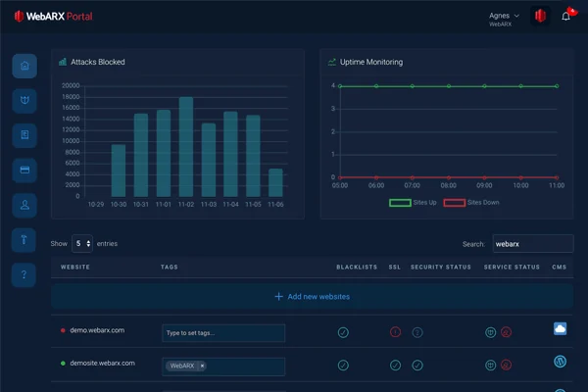Open the Home dashboard sidebar icon
This screenshot has height=392, width=588.
pyautogui.click(x=24, y=66)
